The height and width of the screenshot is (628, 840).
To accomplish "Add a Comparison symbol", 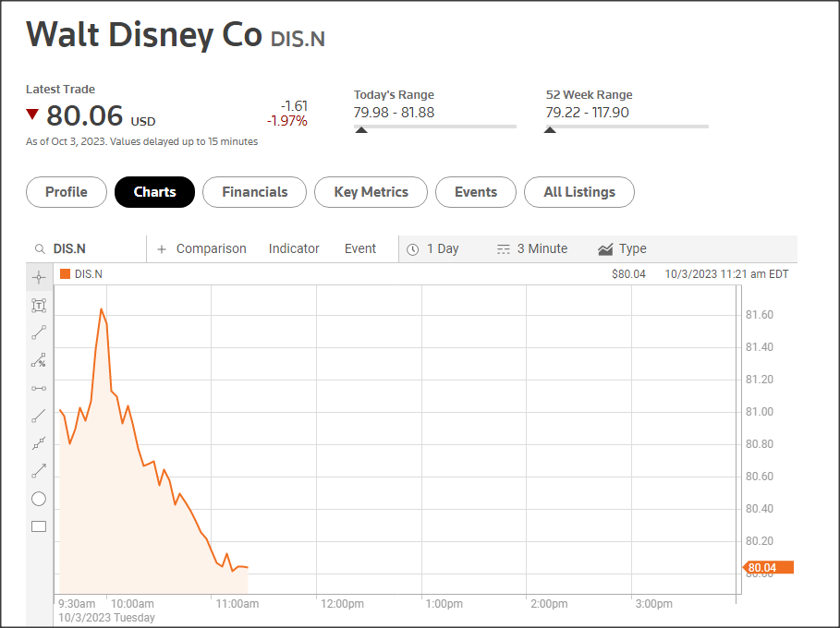I will click(x=211, y=248).
